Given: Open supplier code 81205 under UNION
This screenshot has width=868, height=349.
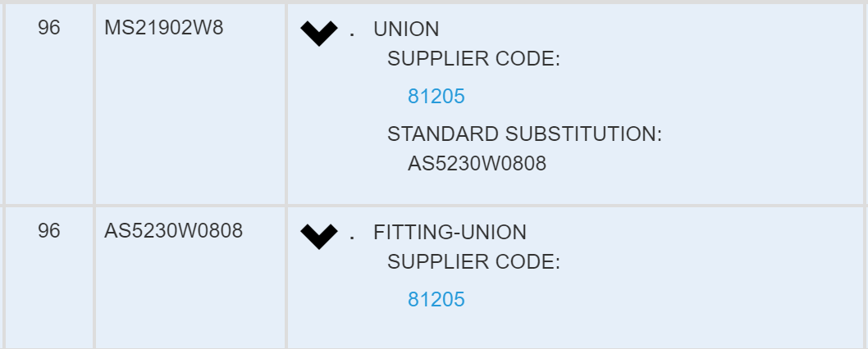Looking at the screenshot, I should pos(436,97).
